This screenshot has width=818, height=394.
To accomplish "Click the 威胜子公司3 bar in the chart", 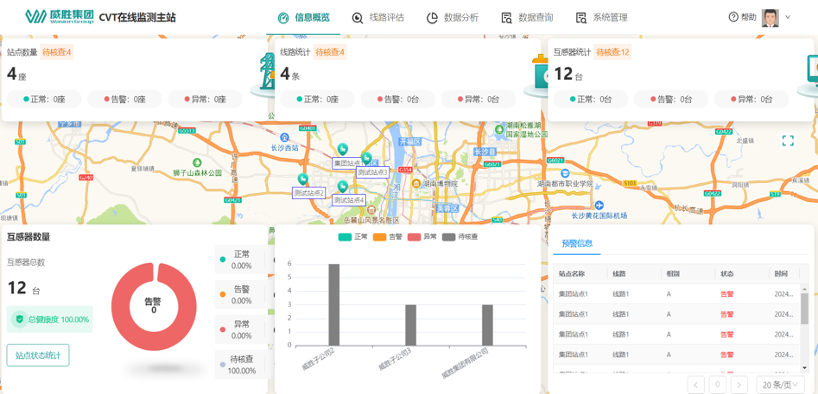I will coord(411,325).
